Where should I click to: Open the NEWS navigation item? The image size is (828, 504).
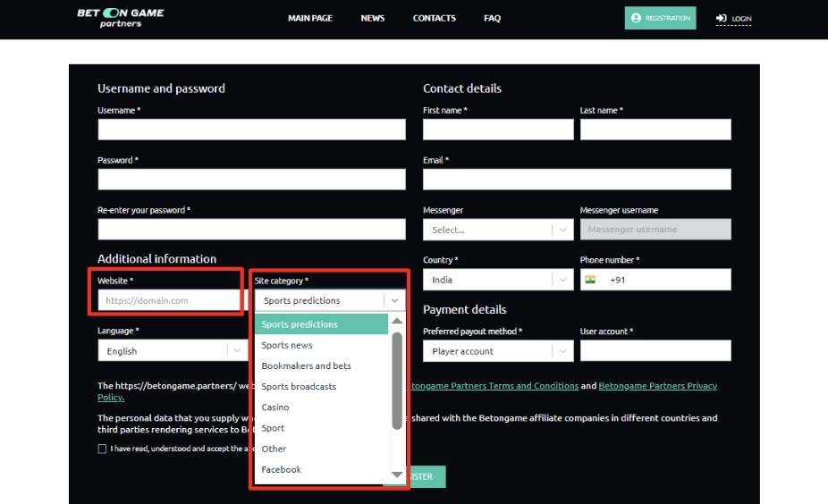373,18
